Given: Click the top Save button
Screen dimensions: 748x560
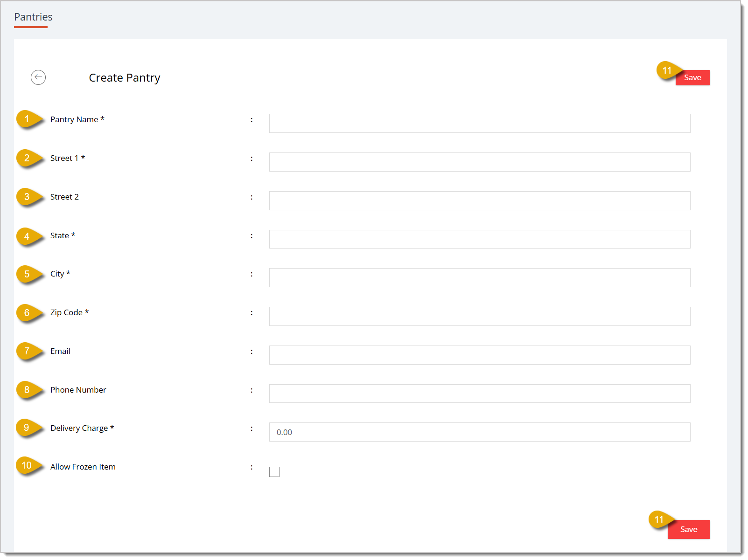Looking at the screenshot, I should tap(692, 77).
